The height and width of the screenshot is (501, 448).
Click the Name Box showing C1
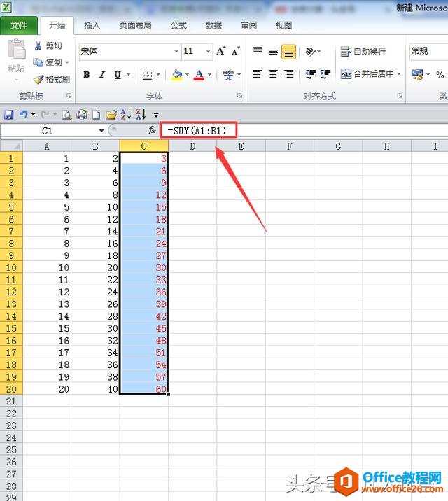[48, 130]
